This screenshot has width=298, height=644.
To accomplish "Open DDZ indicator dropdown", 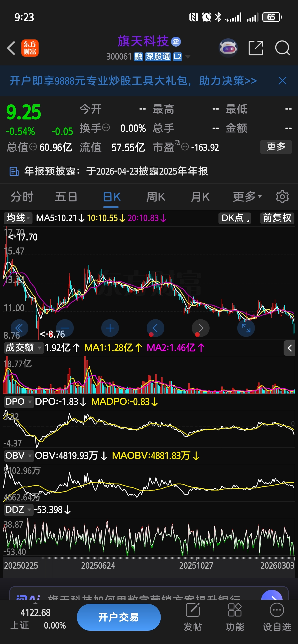I will (18, 510).
